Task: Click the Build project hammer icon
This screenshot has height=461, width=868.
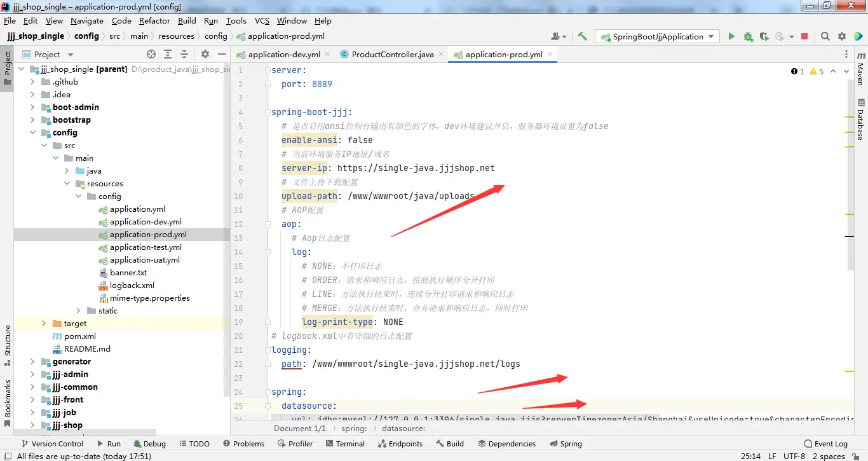Action: pyautogui.click(x=582, y=37)
